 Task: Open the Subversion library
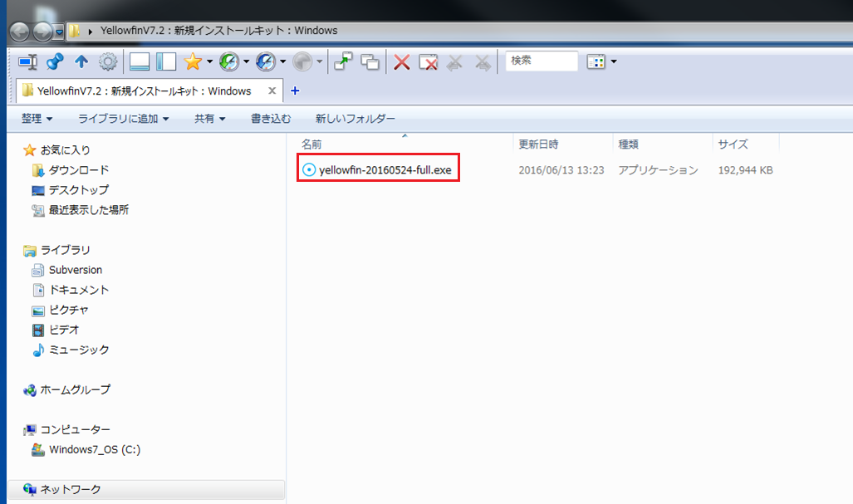76,270
